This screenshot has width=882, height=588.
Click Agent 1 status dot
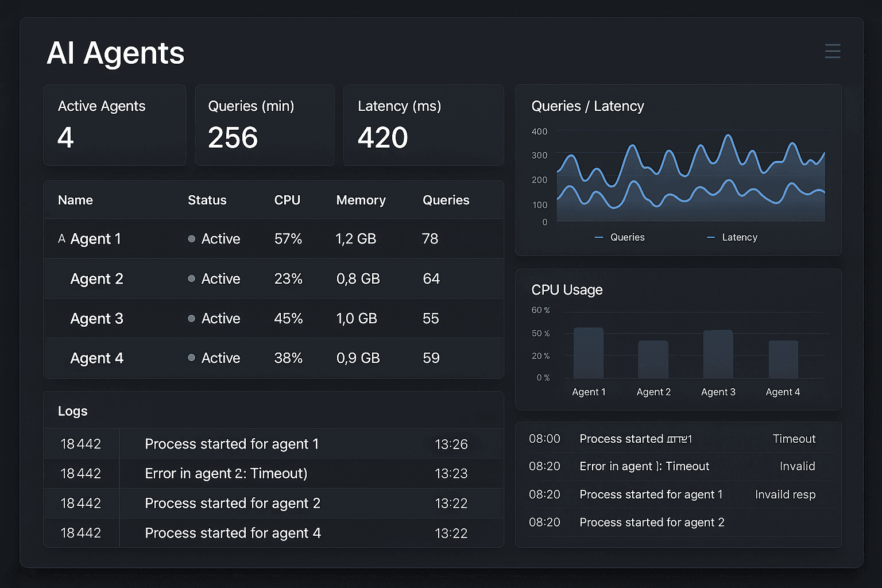(191, 239)
